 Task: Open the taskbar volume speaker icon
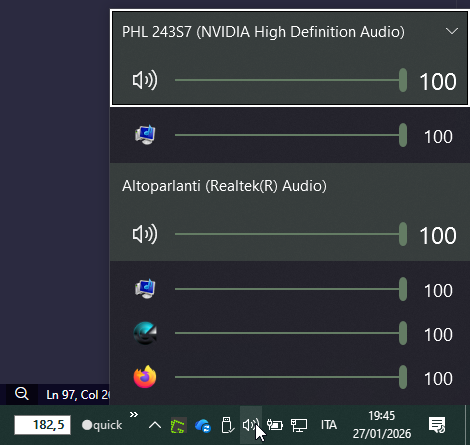251,425
